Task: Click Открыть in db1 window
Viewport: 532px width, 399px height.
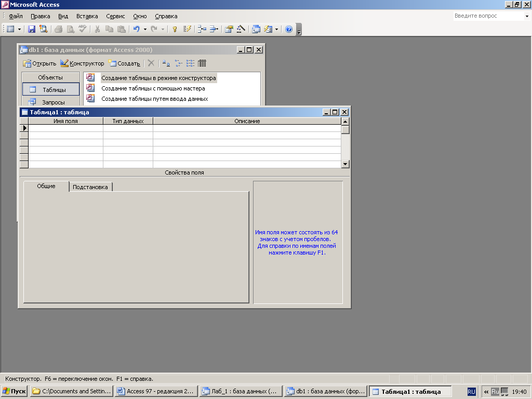Action: (x=39, y=63)
